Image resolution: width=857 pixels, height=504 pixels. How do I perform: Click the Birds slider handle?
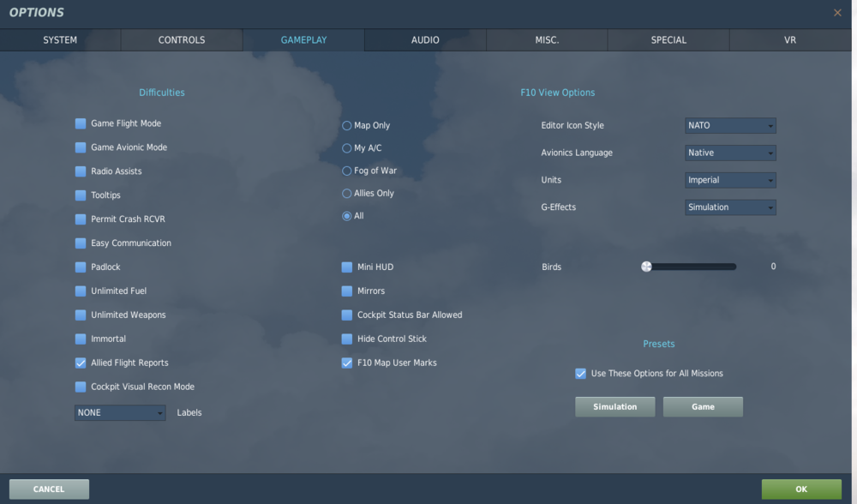[x=646, y=267]
